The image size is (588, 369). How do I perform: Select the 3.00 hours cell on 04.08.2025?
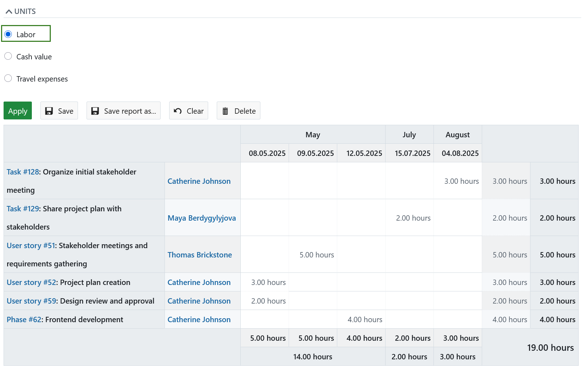click(462, 181)
